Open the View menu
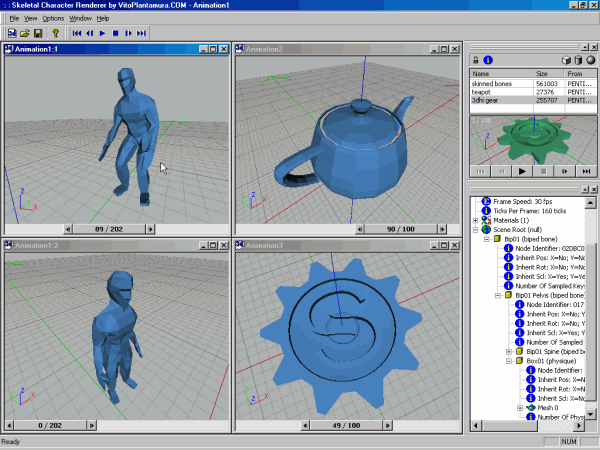Viewport: 600px width, 450px height. click(31, 18)
